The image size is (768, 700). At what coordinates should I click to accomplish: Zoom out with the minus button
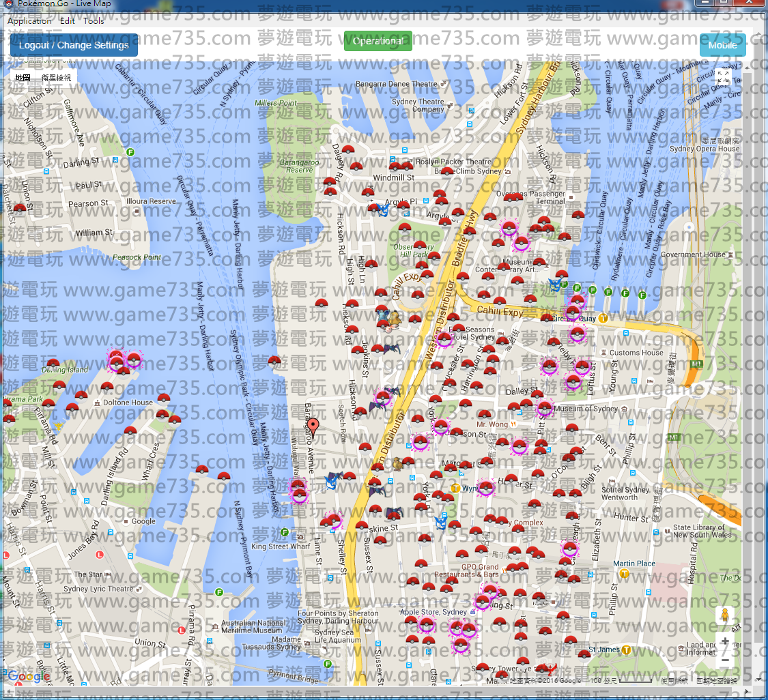[725, 660]
